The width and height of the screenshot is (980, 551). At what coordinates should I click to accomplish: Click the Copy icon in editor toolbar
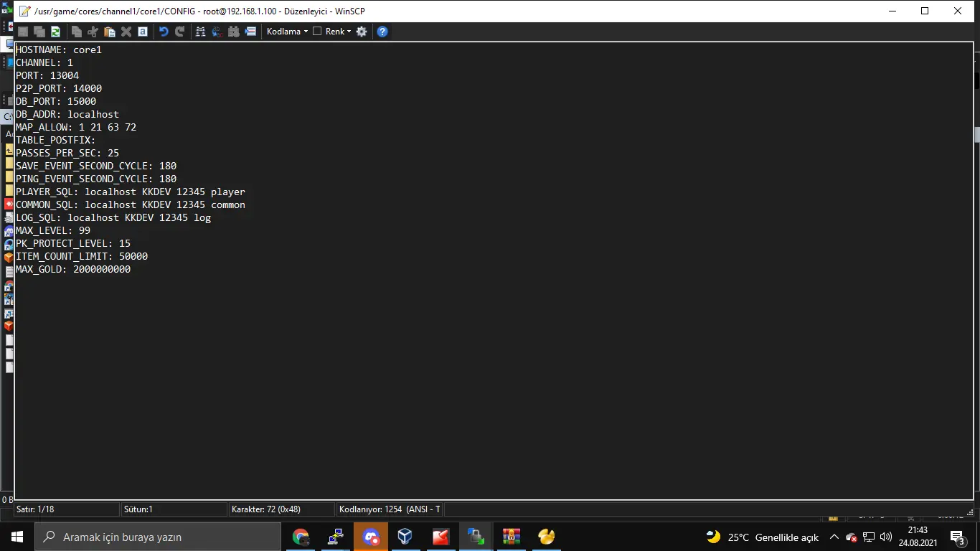click(x=76, y=32)
